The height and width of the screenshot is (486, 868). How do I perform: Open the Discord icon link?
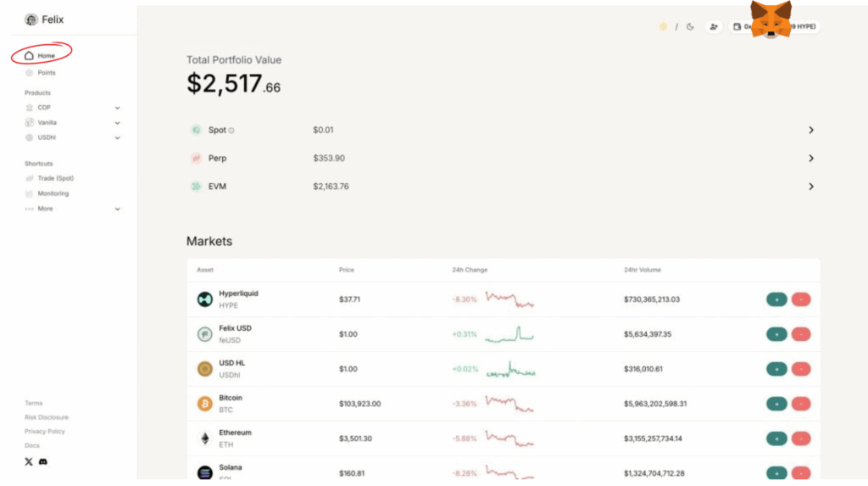point(43,461)
